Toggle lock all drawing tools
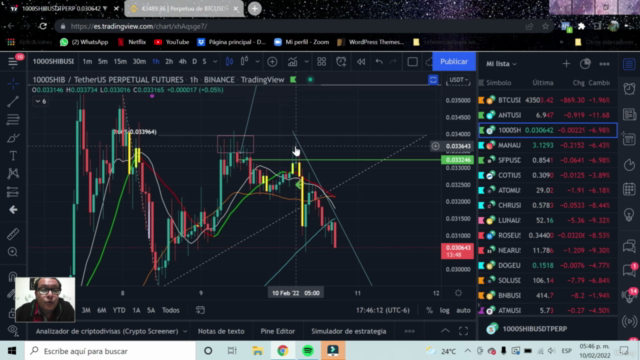This screenshot has height=360, width=640. click(12, 313)
